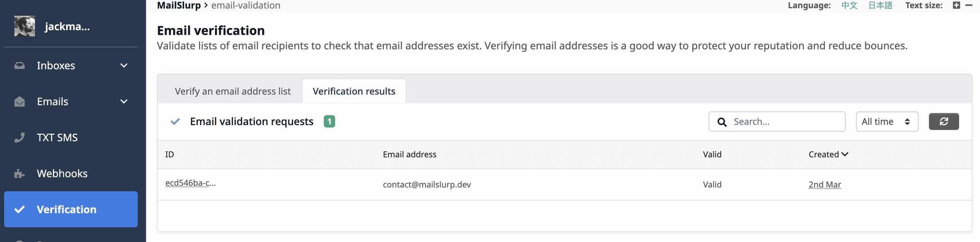The image size is (980, 242).
Task: Select the Verification results tab
Action: coord(354,91)
